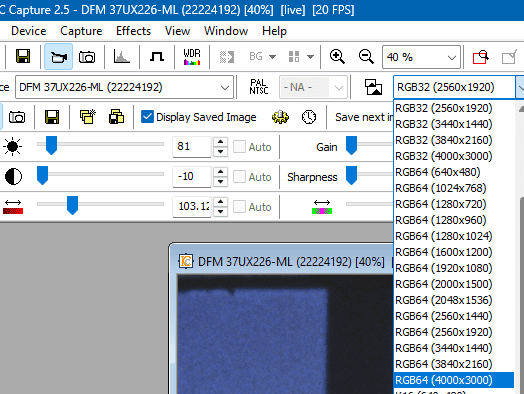Screen dimensions: 524x394
Task: Click the snap image camera icon
Action: [x=87, y=57]
